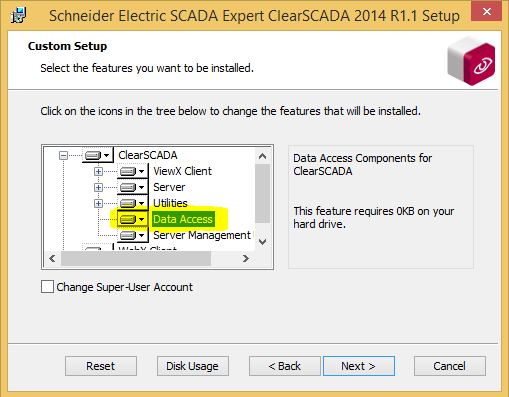The height and width of the screenshot is (397, 509).
Task: Open the Data Access feature drive icon
Action: point(132,219)
